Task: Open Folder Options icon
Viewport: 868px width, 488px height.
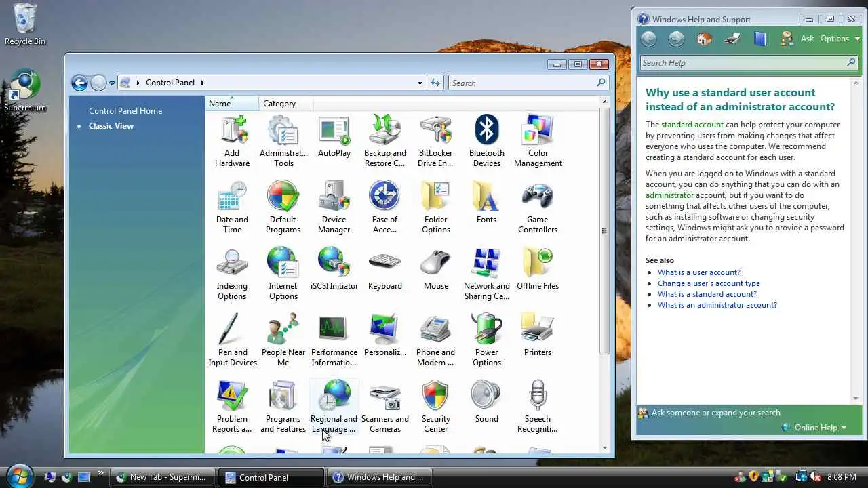Action: [x=436, y=207]
